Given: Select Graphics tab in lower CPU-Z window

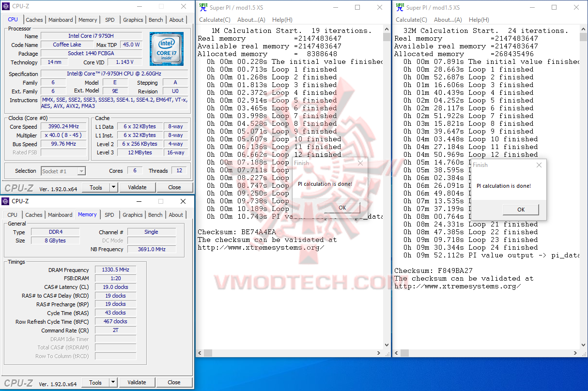Looking at the screenshot, I should pos(132,215).
